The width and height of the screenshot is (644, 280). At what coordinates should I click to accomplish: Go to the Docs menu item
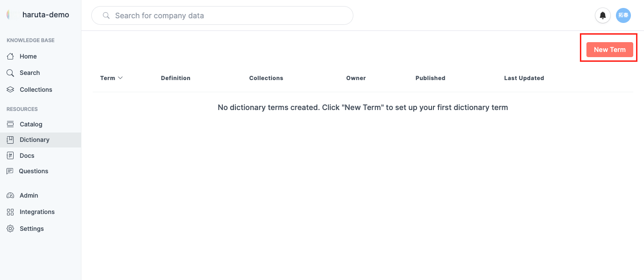click(27, 155)
